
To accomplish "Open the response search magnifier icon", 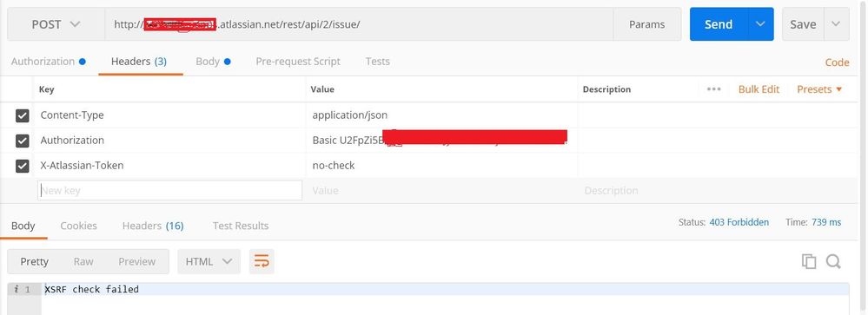I will coord(833,261).
